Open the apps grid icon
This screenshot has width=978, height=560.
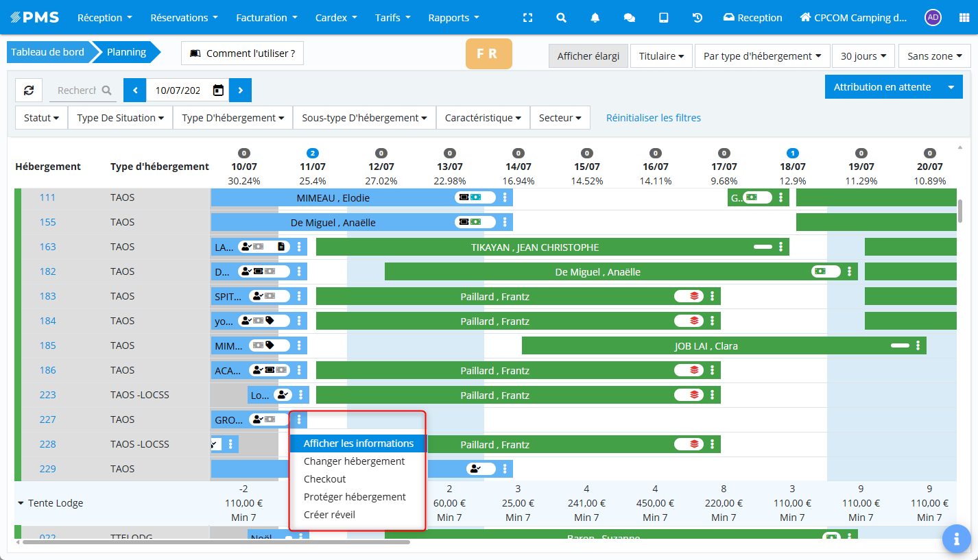click(964, 18)
